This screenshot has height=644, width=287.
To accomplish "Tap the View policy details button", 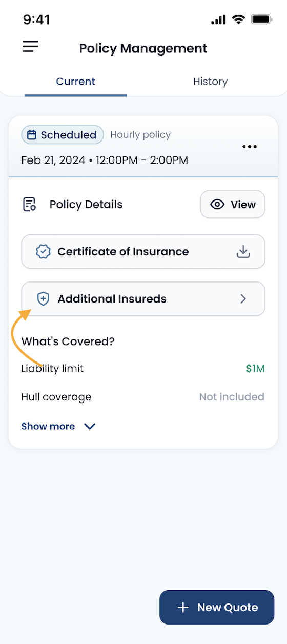I will (233, 204).
